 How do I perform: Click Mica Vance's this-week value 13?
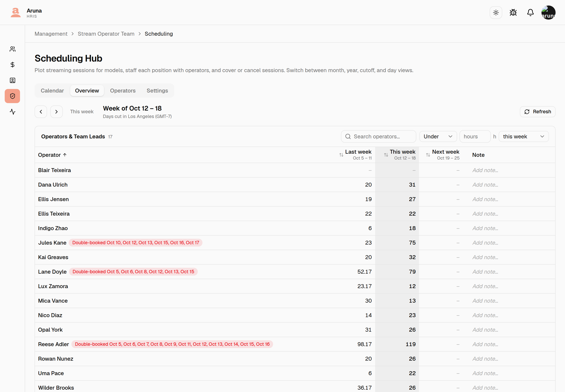point(412,301)
